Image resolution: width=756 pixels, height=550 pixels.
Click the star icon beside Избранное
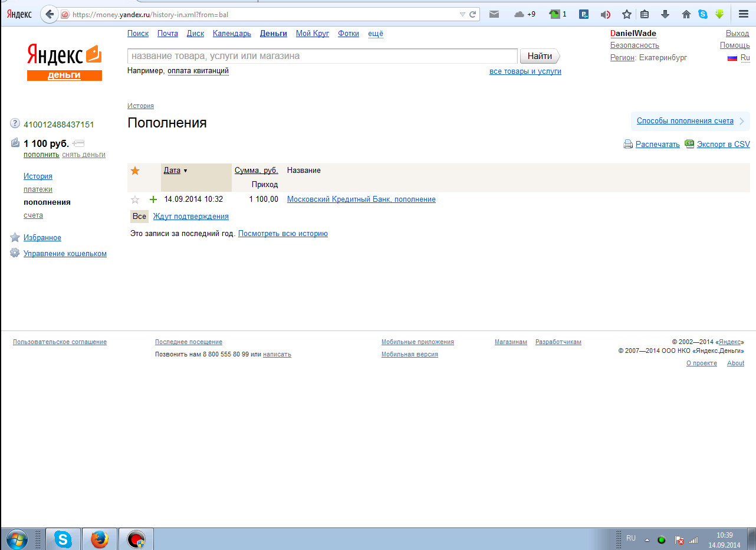(x=15, y=237)
